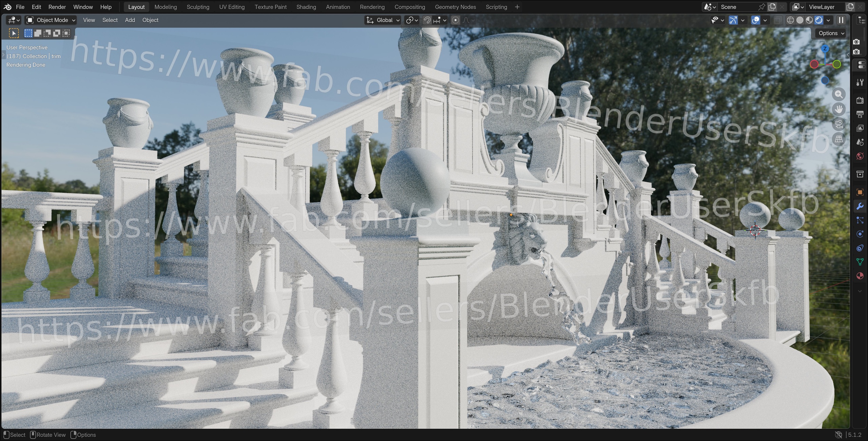Open the shading options dropdown arrow
868x441 pixels.
coord(828,20)
